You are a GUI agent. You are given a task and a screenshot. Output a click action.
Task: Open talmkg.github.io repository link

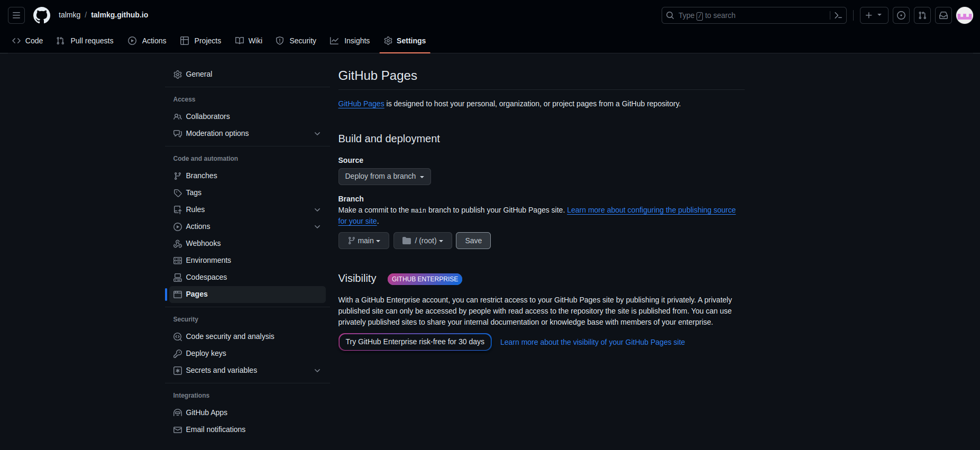(120, 15)
